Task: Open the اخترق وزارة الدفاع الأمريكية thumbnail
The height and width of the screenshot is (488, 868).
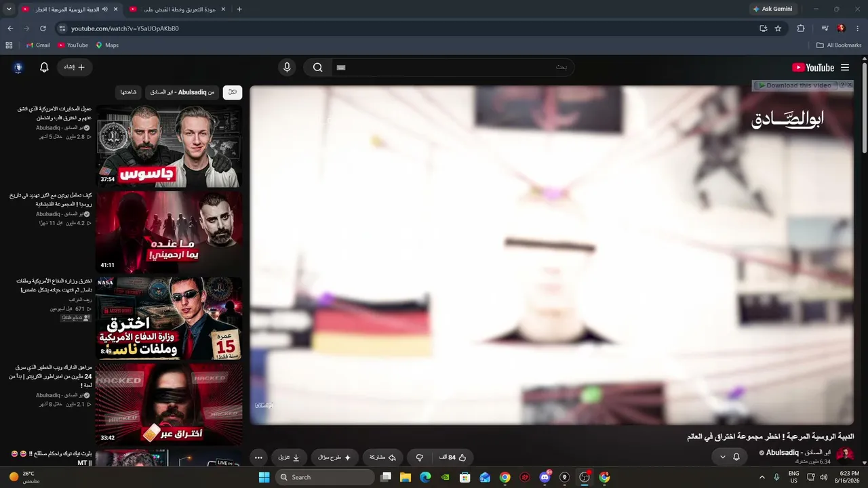Action: pos(169,318)
